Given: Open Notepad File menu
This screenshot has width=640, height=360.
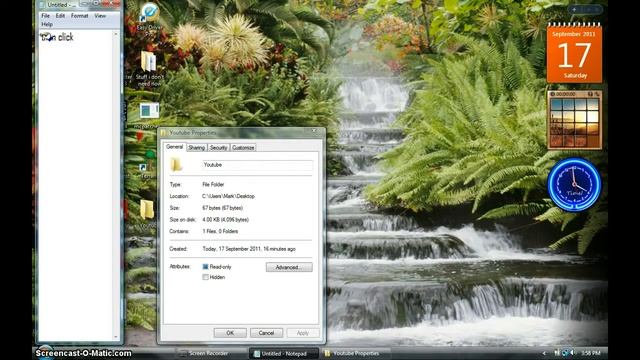Looking at the screenshot, I should tap(45, 16).
